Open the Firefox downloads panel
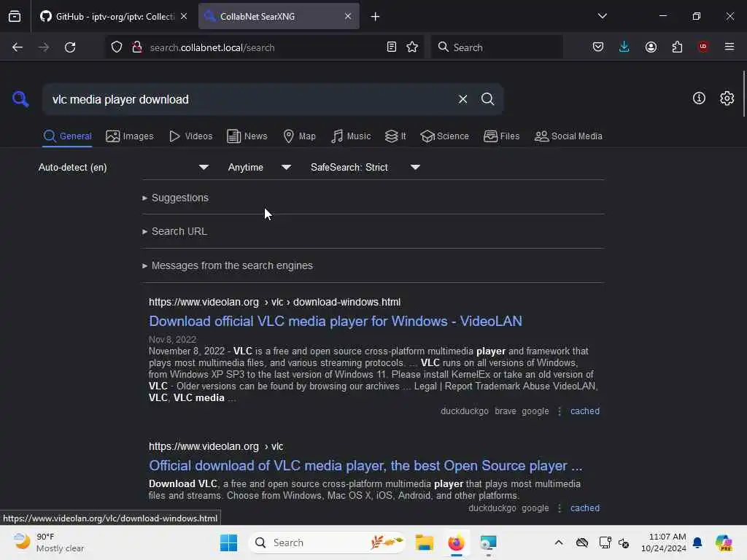Screen dimensions: 747x560 tap(624, 47)
